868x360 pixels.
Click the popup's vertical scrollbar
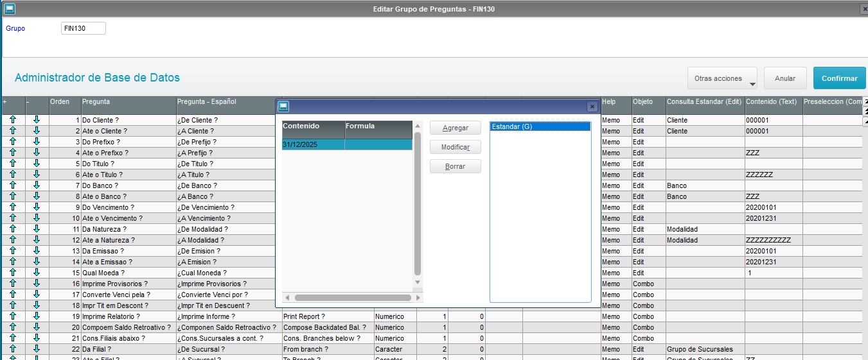click(418, 203)
